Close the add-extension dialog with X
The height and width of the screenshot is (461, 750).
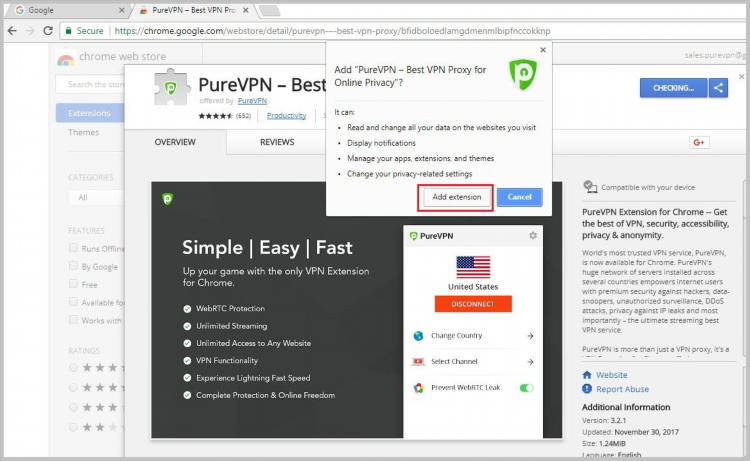[x=543, y=50]
